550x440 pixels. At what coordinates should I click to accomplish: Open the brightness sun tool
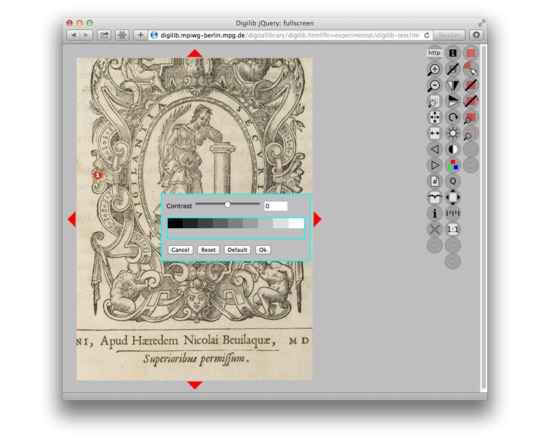[x=453, y=133]
